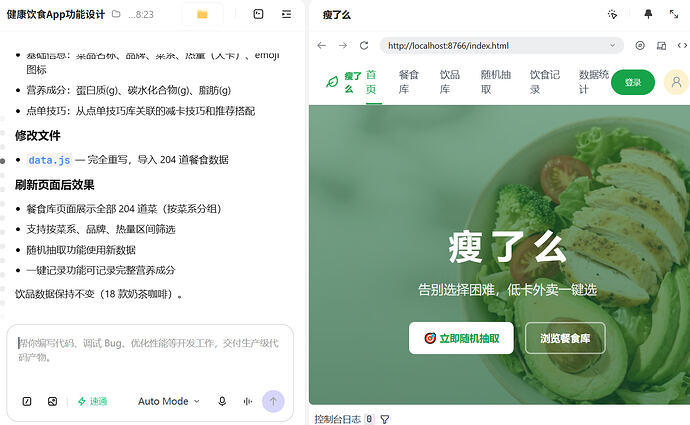Click the 健康饮食App功能设计 conversation title

pos(56,15)
